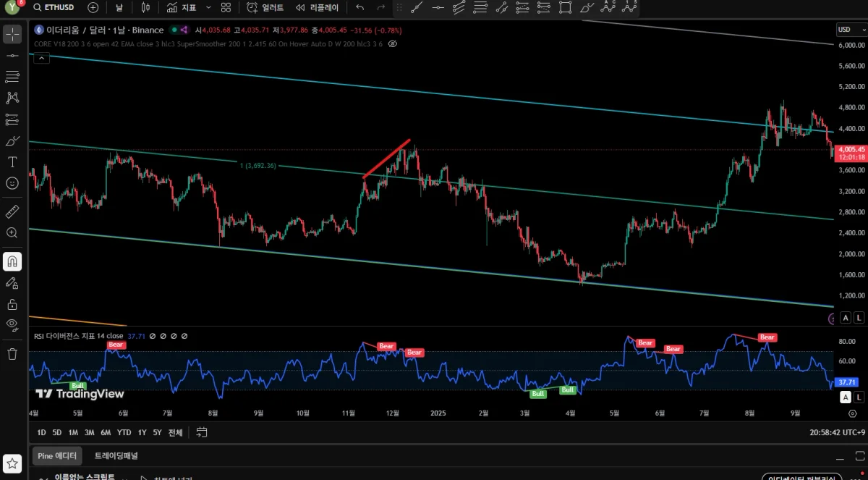Start bar replay with 리플레이

pyautogui.click(x=317, y=7)
